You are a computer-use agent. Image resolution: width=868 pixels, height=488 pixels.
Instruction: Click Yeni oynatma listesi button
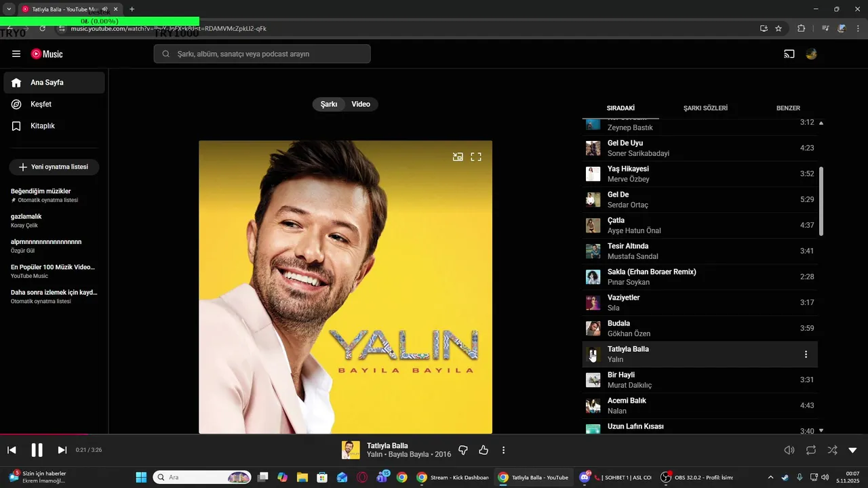(x=54, y=167)
